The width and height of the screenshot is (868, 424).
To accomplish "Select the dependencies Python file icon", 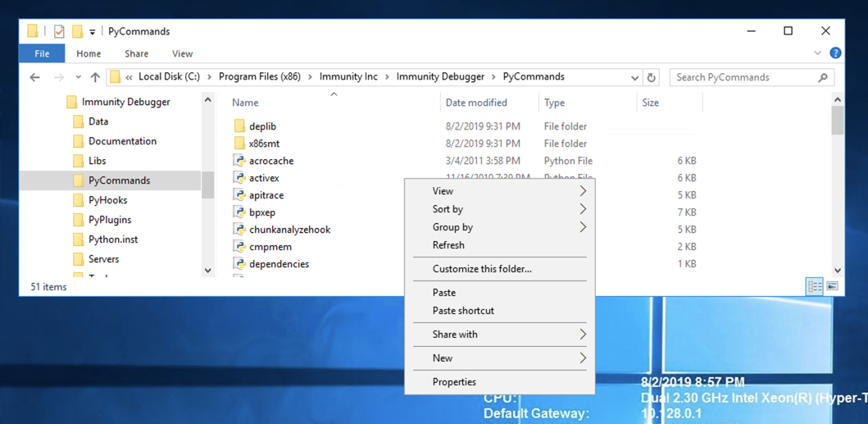I will point(239,264).
